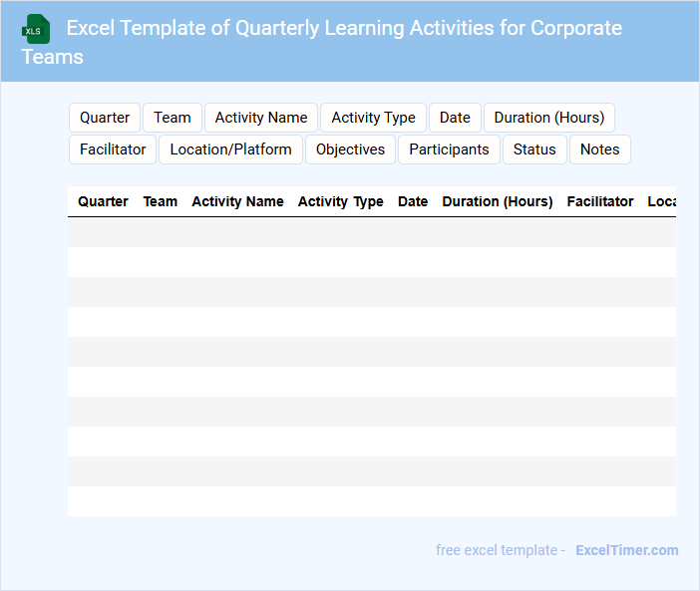
Task: Click the Facilitator tag button
Action: (x=113, y=149)
